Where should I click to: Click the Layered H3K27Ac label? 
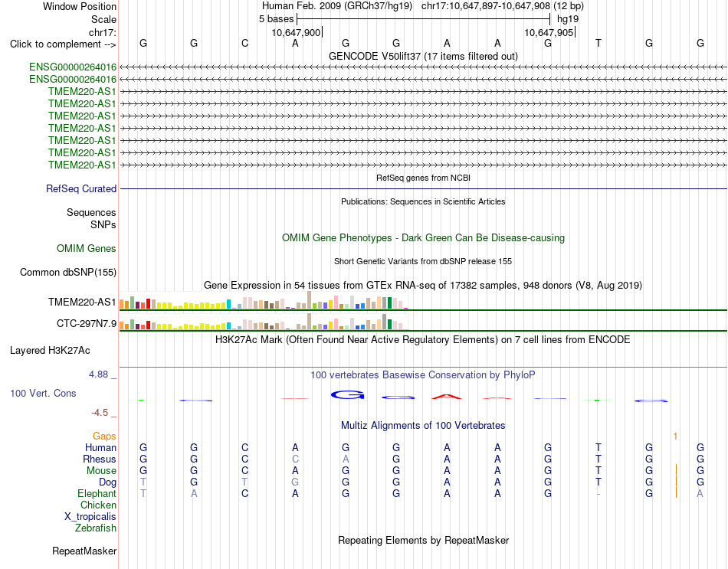[50, 351]
